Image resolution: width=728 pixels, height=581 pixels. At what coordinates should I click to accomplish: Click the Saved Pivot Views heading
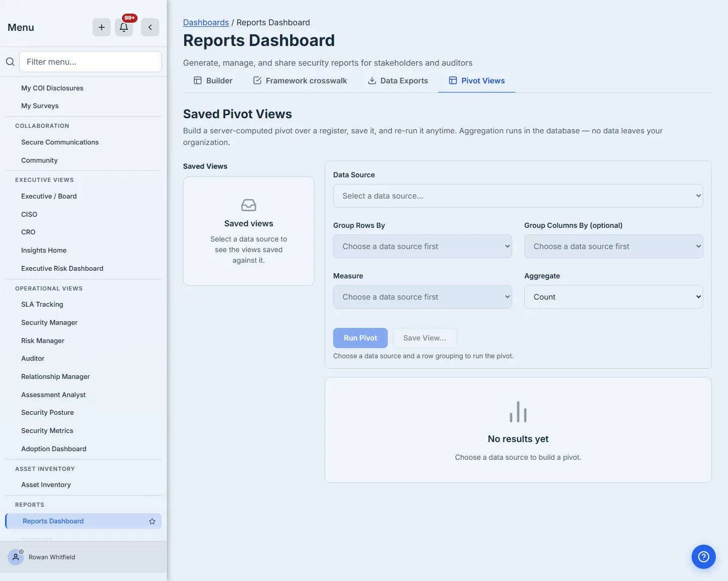[238, 114]
